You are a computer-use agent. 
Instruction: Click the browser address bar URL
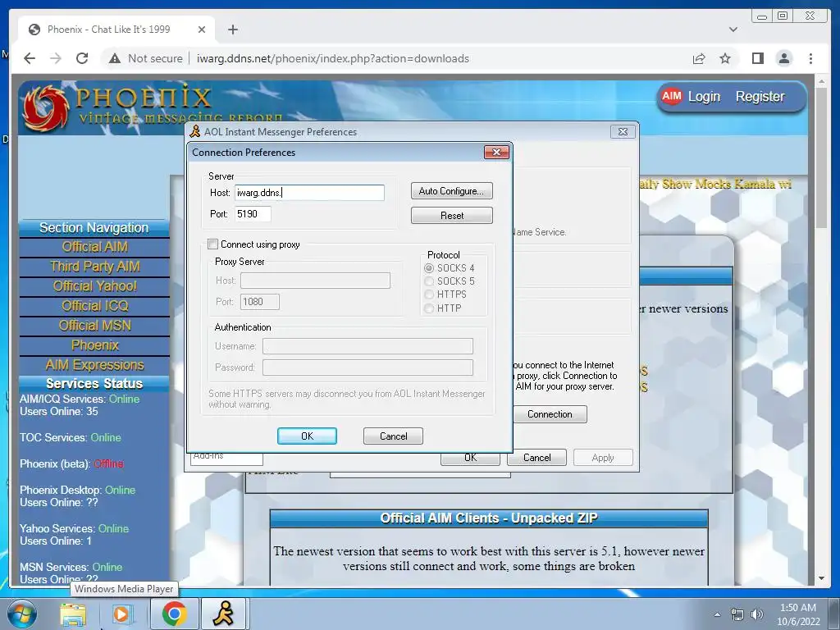(x=333, y=58)
